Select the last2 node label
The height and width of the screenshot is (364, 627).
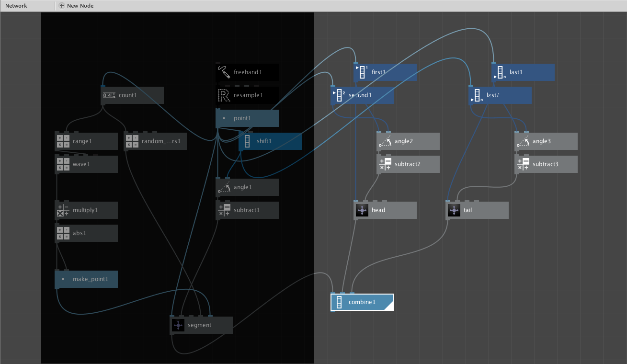coord(493,95)
